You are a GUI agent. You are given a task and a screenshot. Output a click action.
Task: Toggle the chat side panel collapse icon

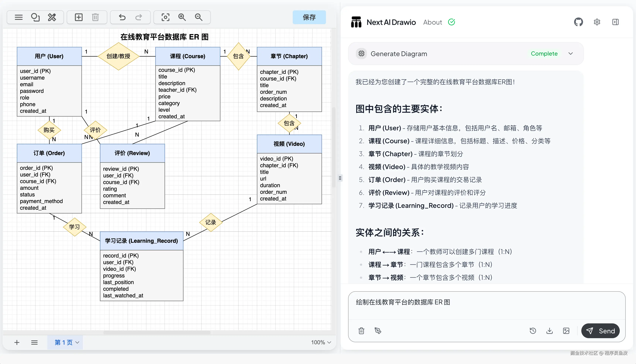pos(615,22)
